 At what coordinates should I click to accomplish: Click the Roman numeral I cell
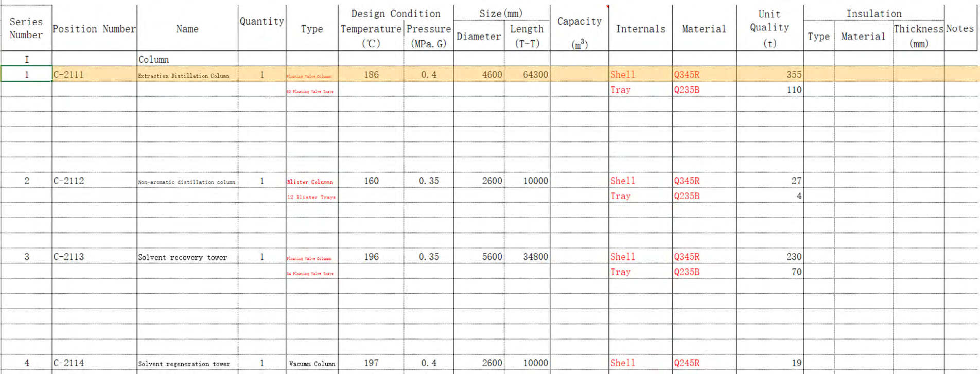coord(26,59)
